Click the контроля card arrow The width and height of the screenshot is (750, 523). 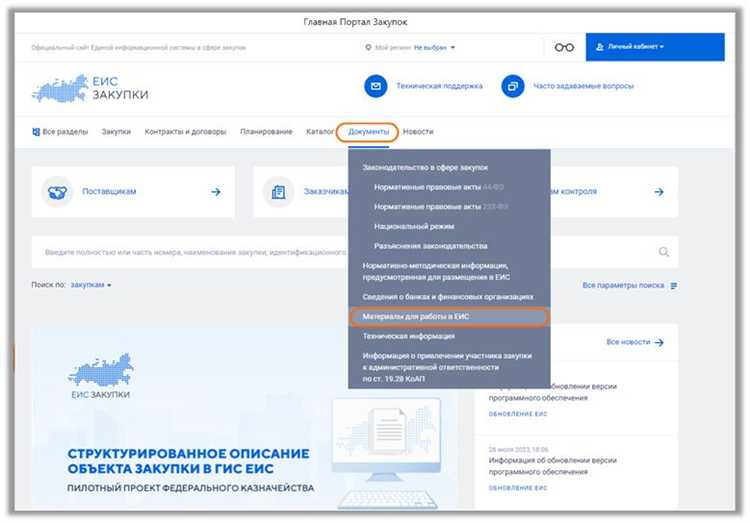point(659,192)
